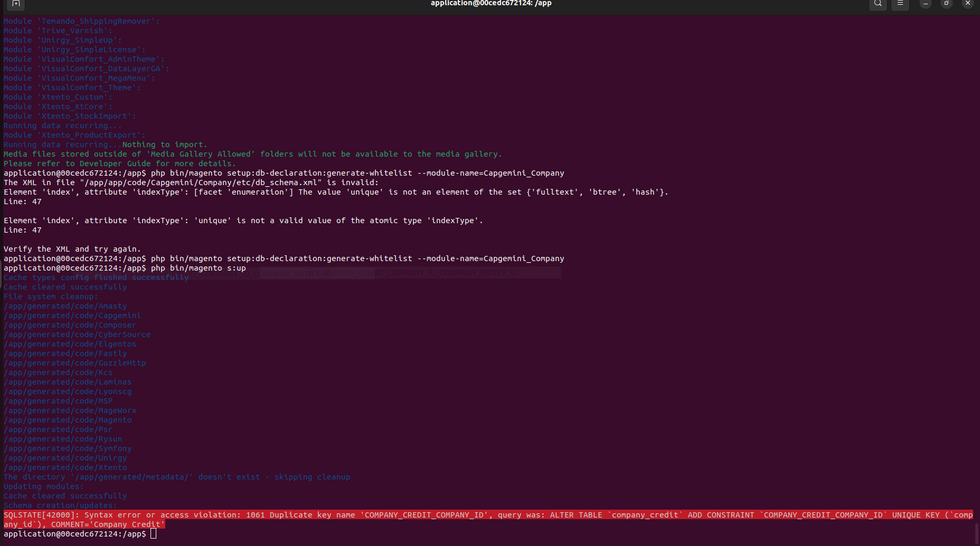This screenshot has width=980, height=546.
Task: Click the window title 'application@00cedc672124: /app'
Action: point(491,4)
